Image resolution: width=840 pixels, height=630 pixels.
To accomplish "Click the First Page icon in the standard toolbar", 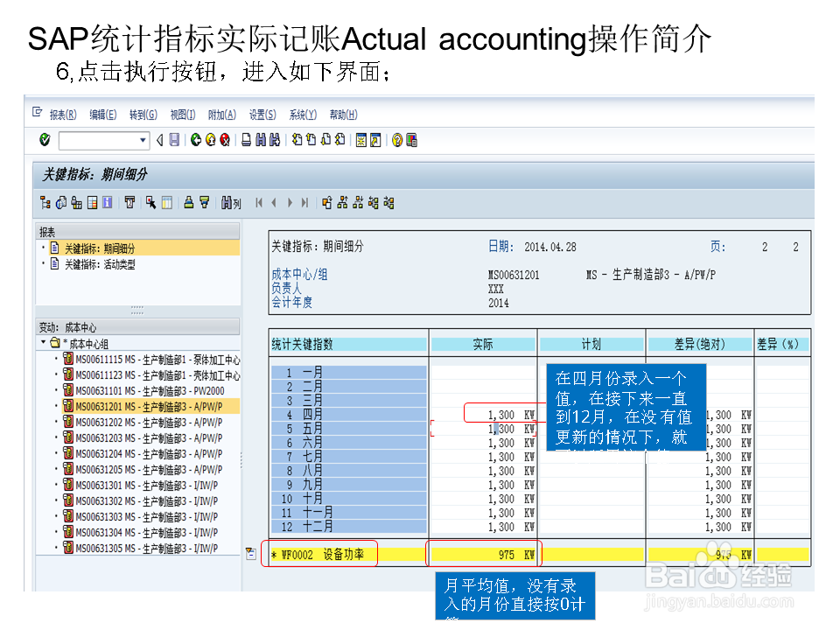I will click(x=297, y=140).
